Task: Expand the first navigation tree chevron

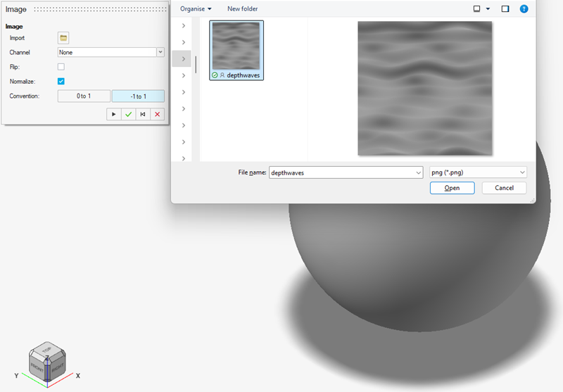Action: tap(184, 25)
